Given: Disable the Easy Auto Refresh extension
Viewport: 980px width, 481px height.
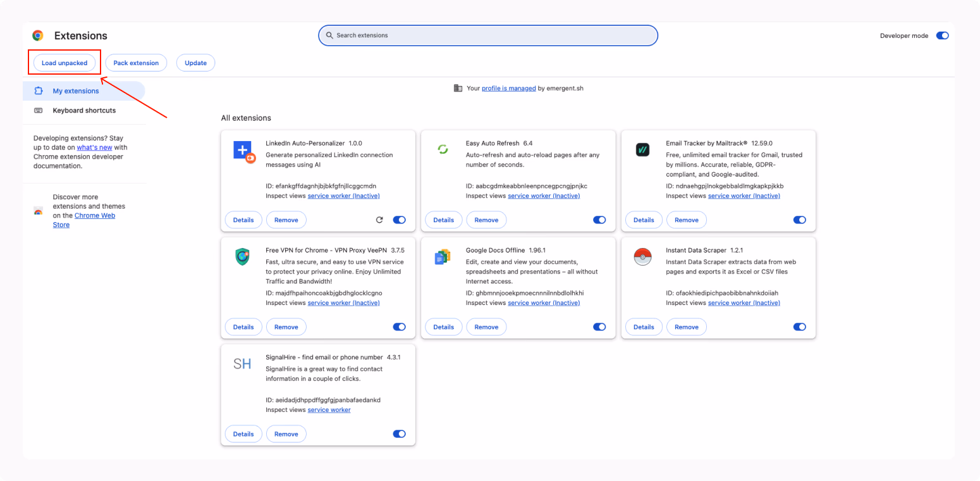Looking at the screenshot, I should (599, 220).
